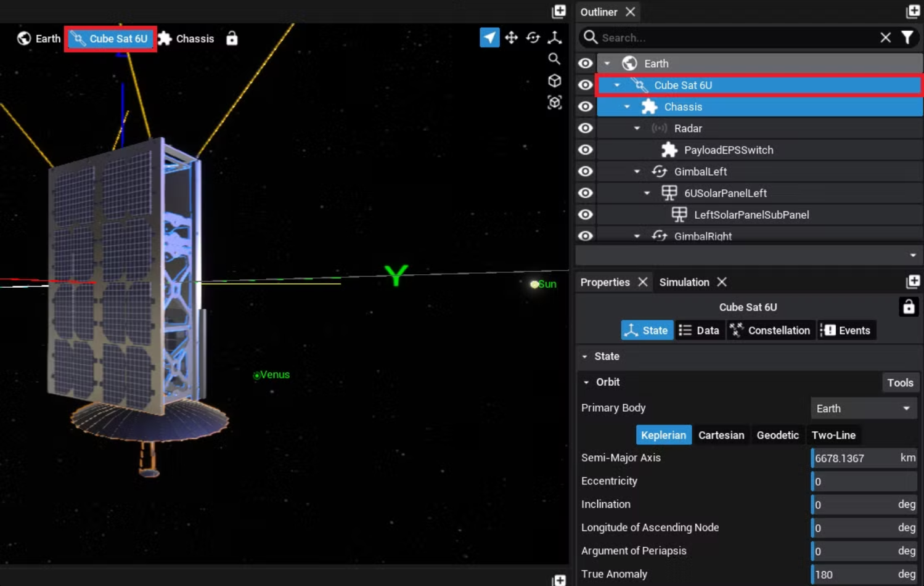
Task: Add a panel with viewport top plus icon
Action: tap(559, 11)
